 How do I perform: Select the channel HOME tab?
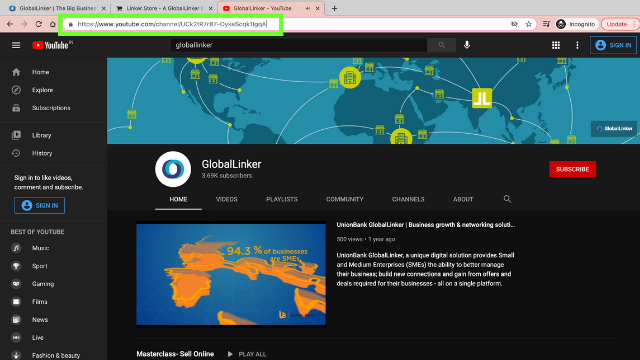click(178, 200)
